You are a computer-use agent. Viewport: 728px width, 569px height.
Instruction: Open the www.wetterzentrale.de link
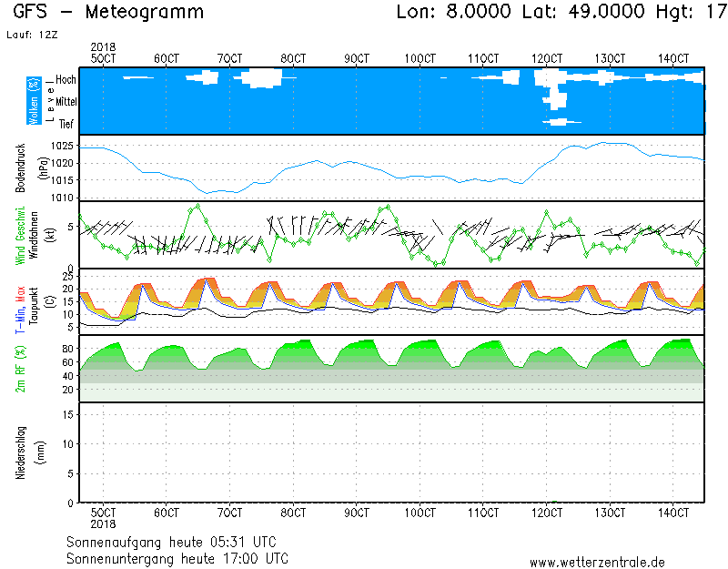pos(596,562)
